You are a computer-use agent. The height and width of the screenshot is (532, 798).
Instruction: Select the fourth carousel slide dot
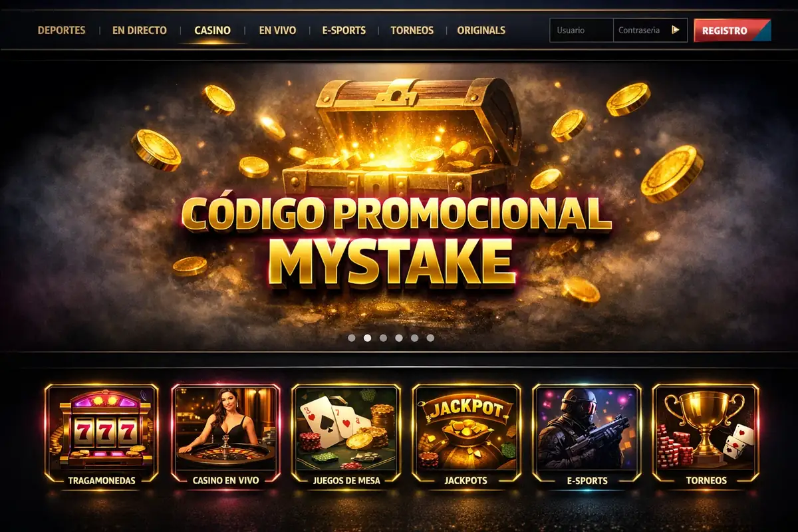(x=399, y=338)
